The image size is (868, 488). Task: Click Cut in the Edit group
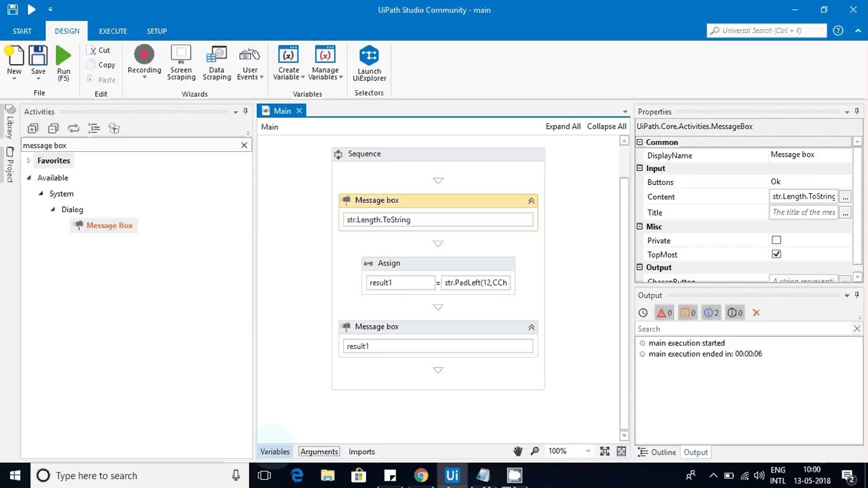tap(99, 50)
